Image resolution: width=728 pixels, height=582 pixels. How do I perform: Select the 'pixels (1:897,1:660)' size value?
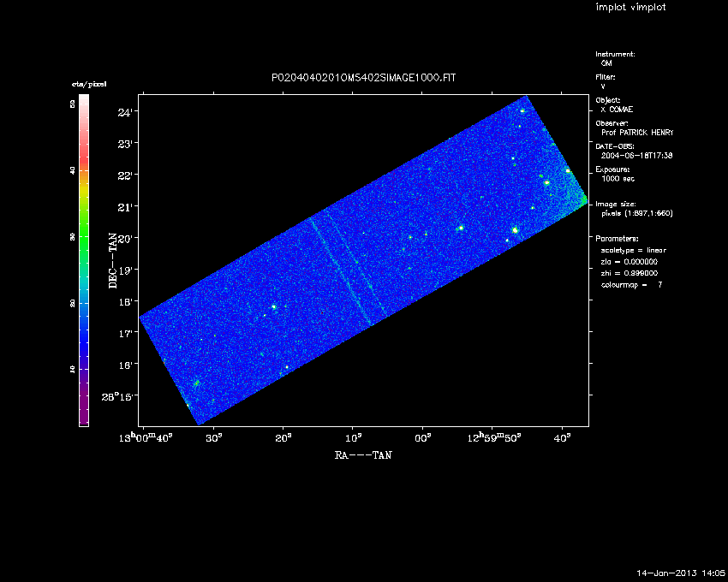coord(637,213)
